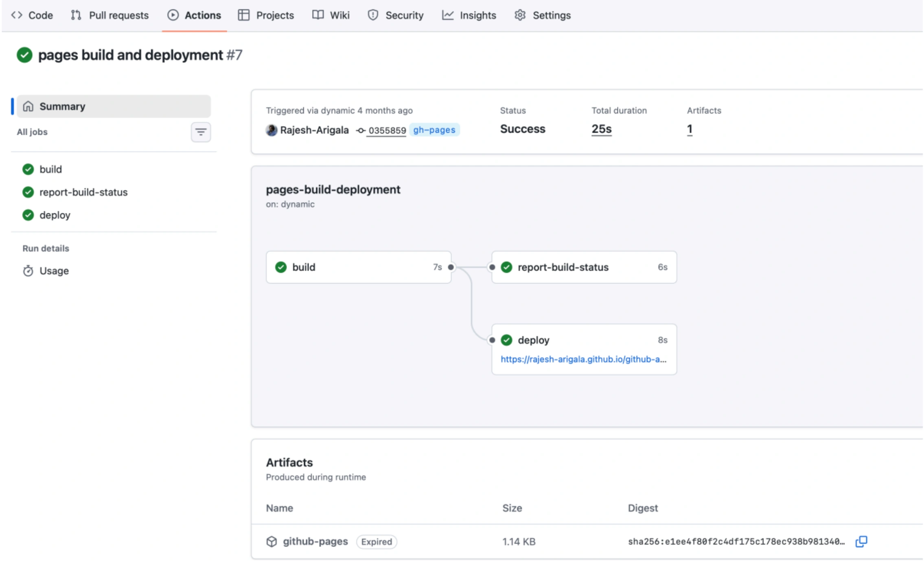Click the Security shield icon
Viewport: 924px width, 562px height.
click(x=373, y=15)
